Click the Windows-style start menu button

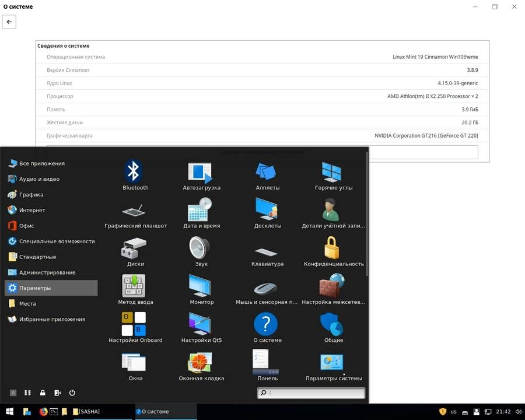click(9, 411)
